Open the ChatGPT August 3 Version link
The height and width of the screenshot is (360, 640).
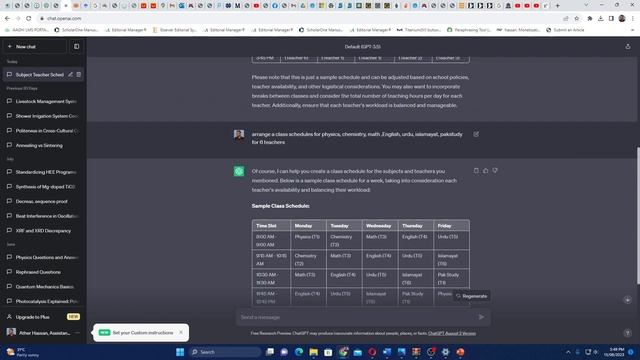coord(452,333)
